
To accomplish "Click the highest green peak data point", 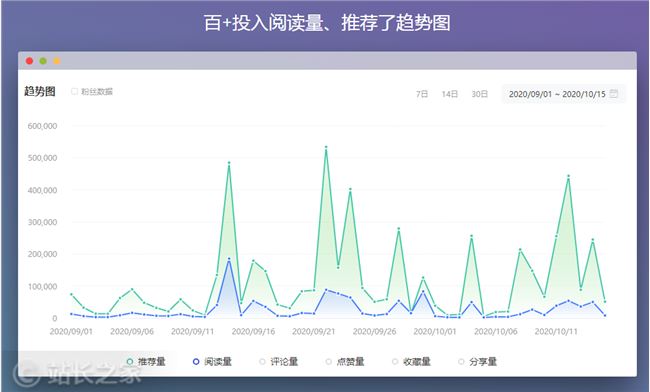I will pyautogui.click(x=326, y=147).
